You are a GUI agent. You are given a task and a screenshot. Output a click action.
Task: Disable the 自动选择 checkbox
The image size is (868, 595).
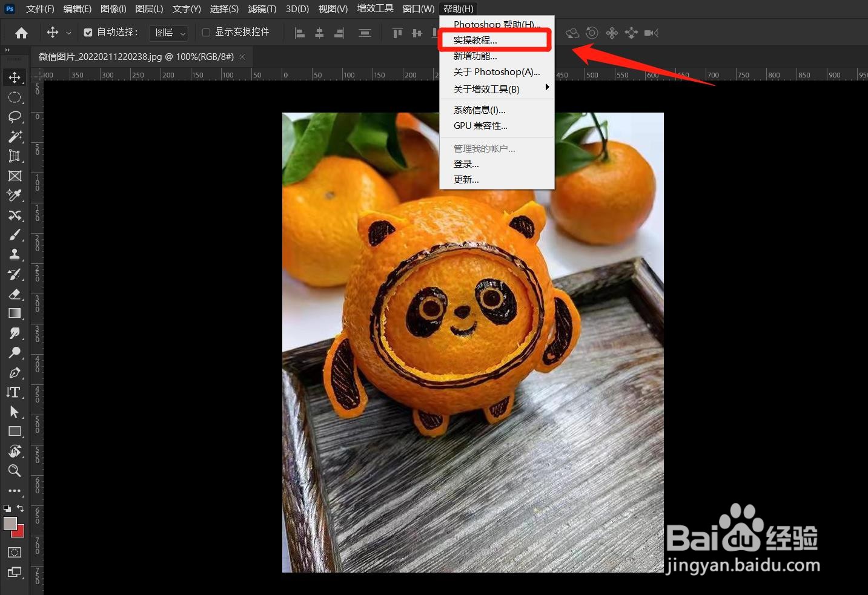[x=88, y=31]
